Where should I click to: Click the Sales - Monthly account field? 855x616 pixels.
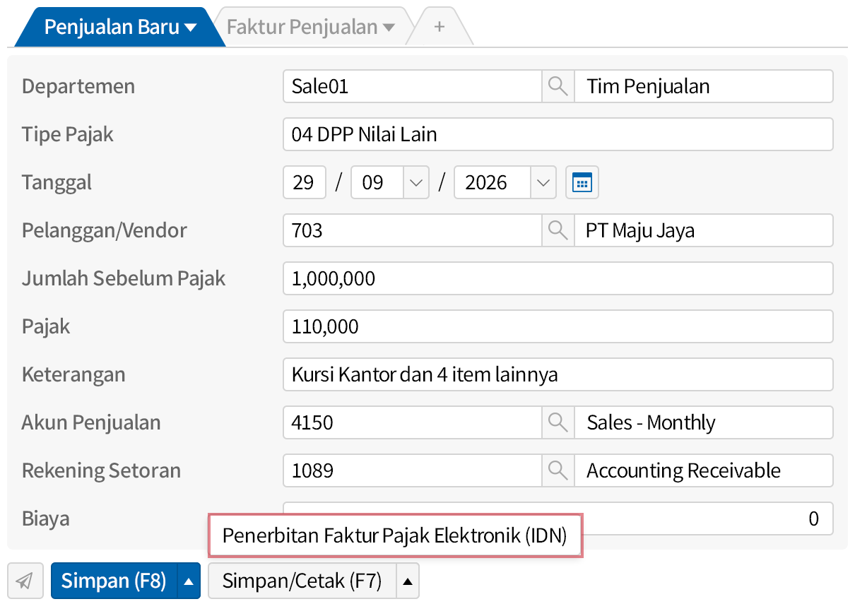click(704, 422)
